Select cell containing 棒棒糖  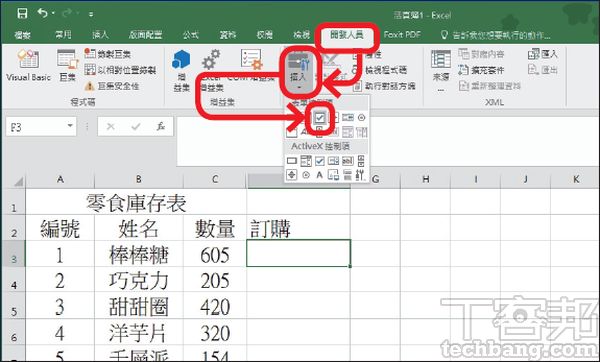coord(139,254)
